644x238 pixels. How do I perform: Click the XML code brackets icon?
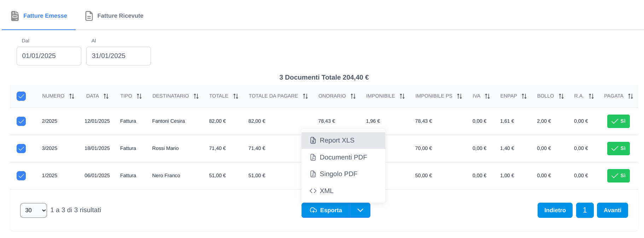click(313, 191)
